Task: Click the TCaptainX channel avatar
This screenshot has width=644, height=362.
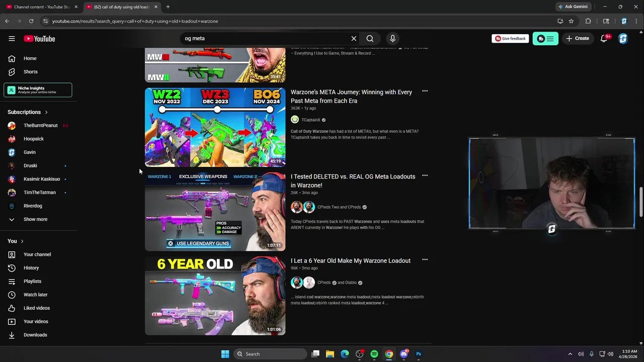Action: click(x=295, y=120)
